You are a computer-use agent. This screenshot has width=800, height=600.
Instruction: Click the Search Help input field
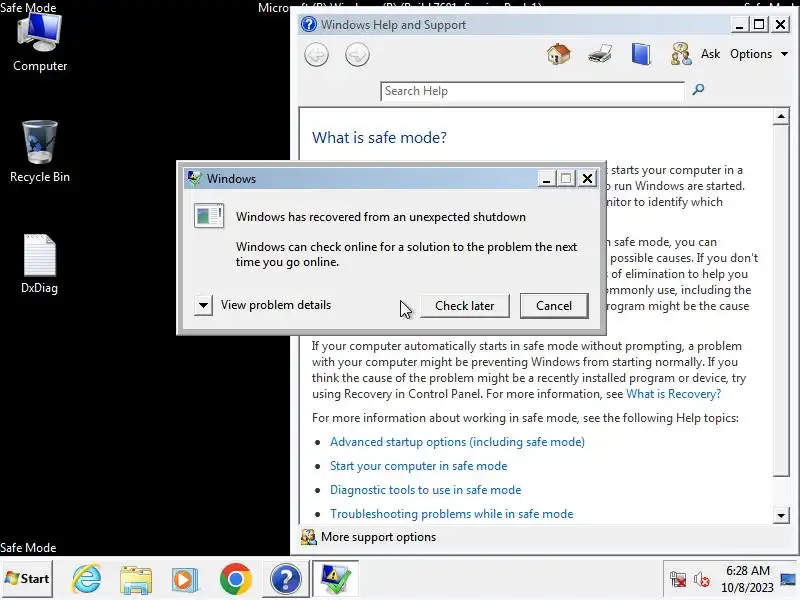tap(532, 91)
